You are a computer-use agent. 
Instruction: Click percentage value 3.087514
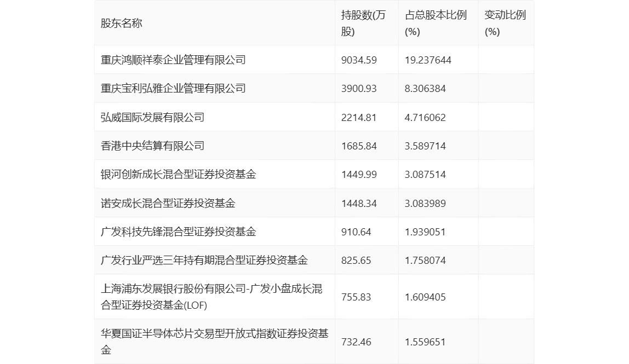pos(425,175)
